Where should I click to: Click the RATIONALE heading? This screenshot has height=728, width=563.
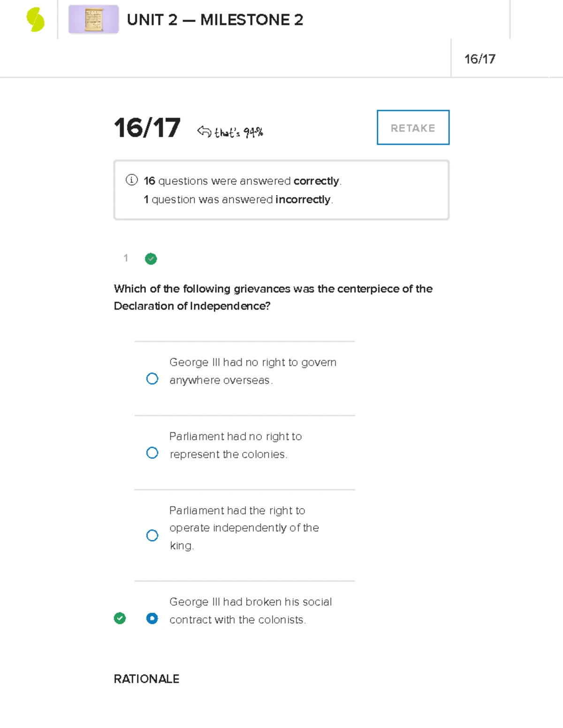click(x=146, y=679)
